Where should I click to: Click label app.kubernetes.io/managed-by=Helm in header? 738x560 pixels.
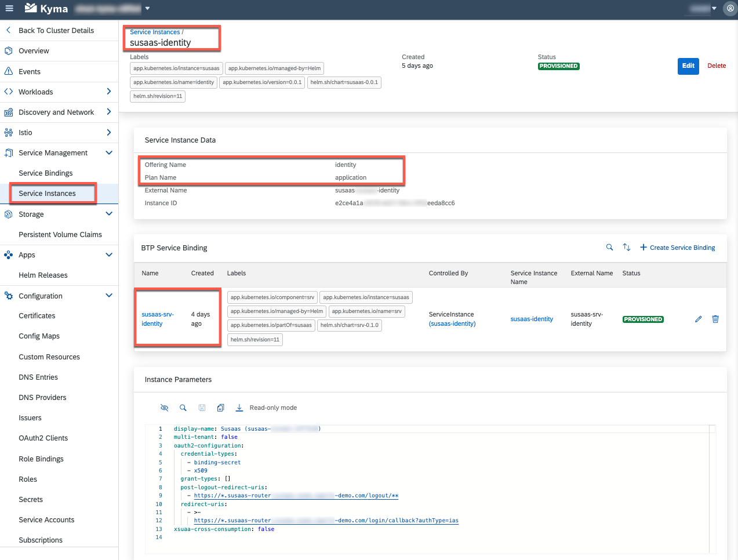(274, 68)
